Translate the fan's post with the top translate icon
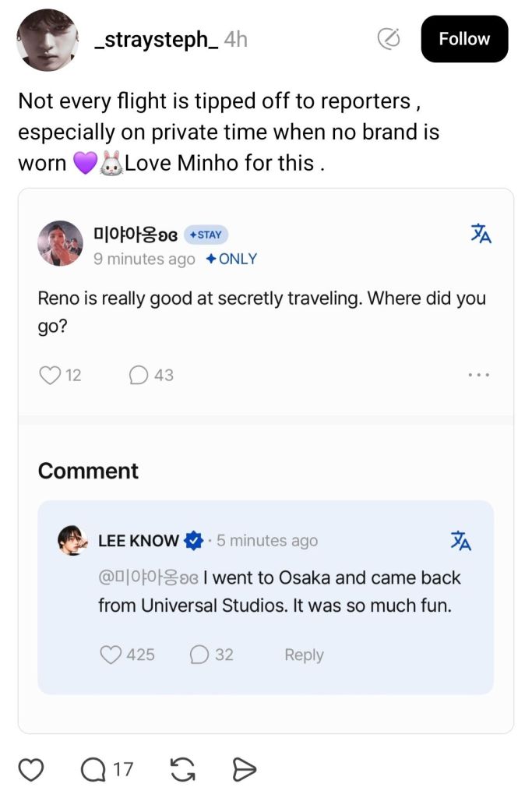Viewport: 532px width, 798px height. tap(481, 234)
